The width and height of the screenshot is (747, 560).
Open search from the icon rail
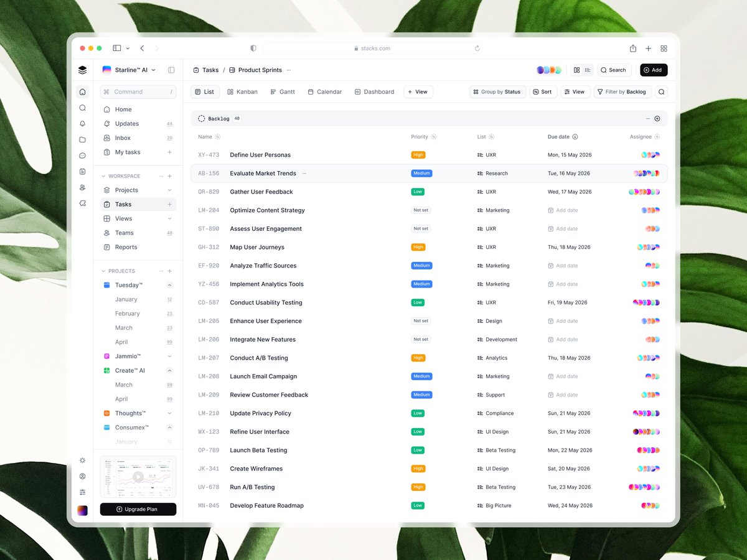(x=82, y=108)
